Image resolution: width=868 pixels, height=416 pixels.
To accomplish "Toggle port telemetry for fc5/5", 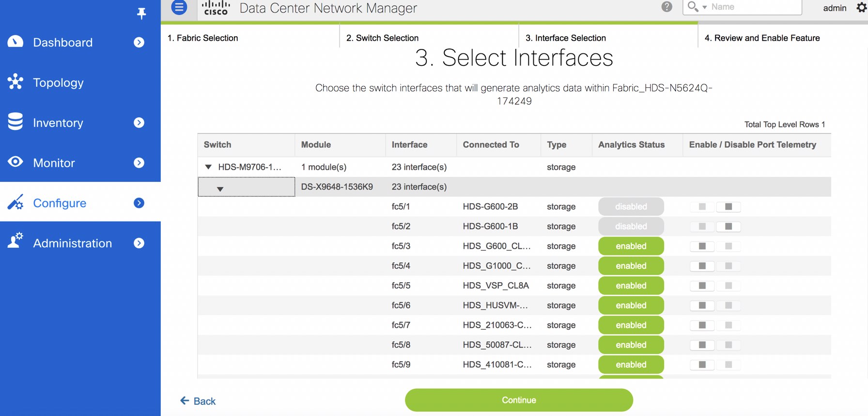I will pyautogui.click(x=715, y=286).
